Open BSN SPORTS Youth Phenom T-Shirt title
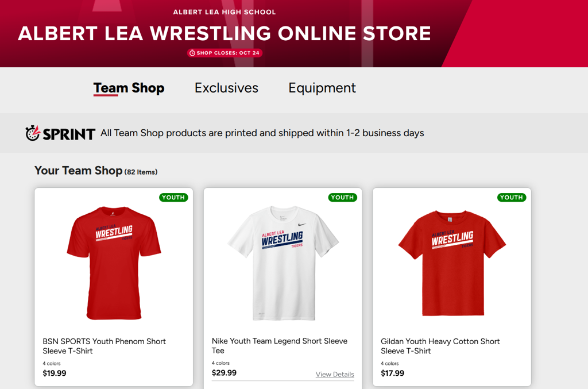Image resolution: width=588 pixels, height=389 pixels. [x=104, y=346]
